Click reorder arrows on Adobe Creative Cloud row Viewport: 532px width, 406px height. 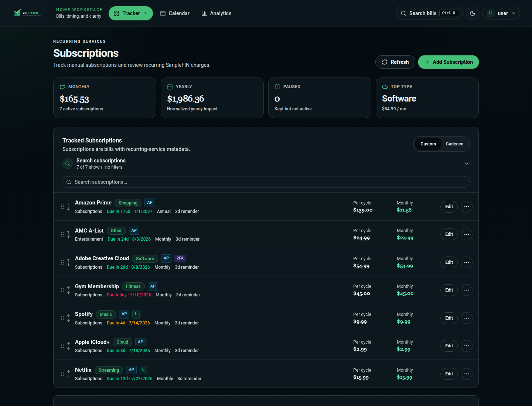pyautogui.click(x=68, y=262)
